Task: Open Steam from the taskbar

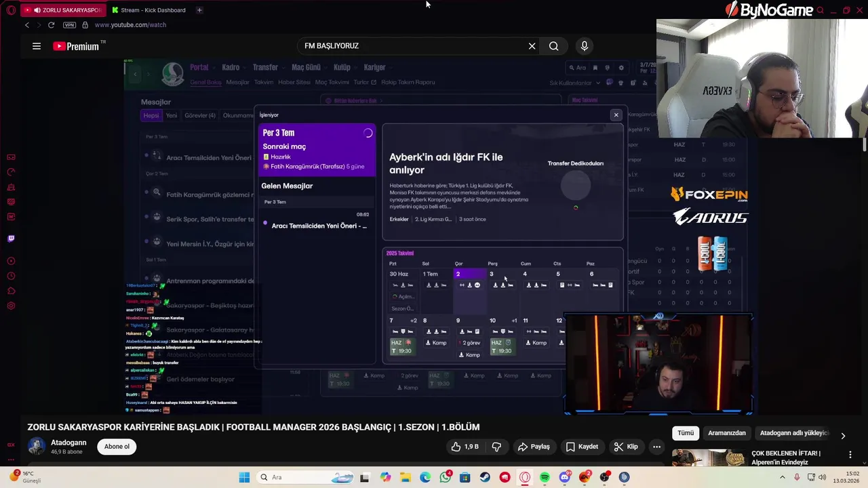Action: point(485,477)
